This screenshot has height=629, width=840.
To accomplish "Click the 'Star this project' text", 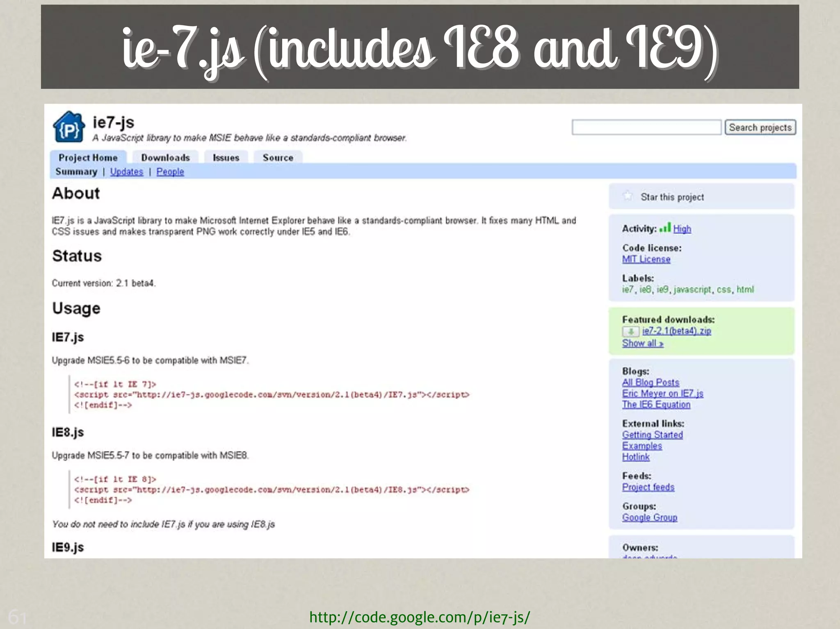I will 672,197.
